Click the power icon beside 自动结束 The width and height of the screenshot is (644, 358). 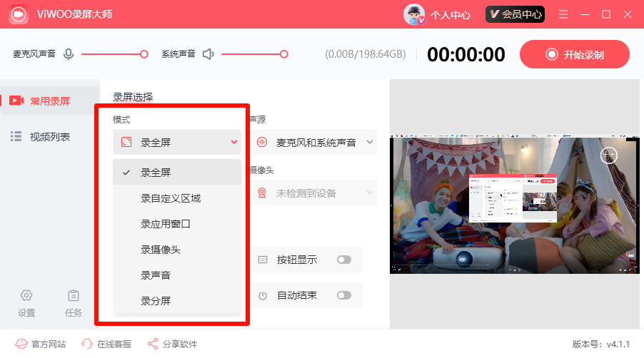tap(263, 295)
